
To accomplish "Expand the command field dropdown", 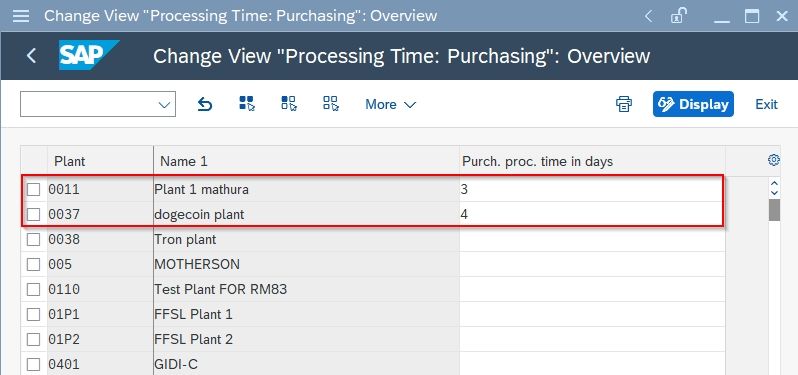I will (164, 104).
